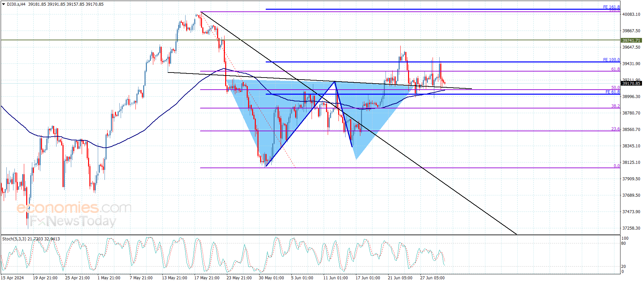Select the 50.0 Fibonacci level label
The image size is (644, 282).
[x=615, y=88]
